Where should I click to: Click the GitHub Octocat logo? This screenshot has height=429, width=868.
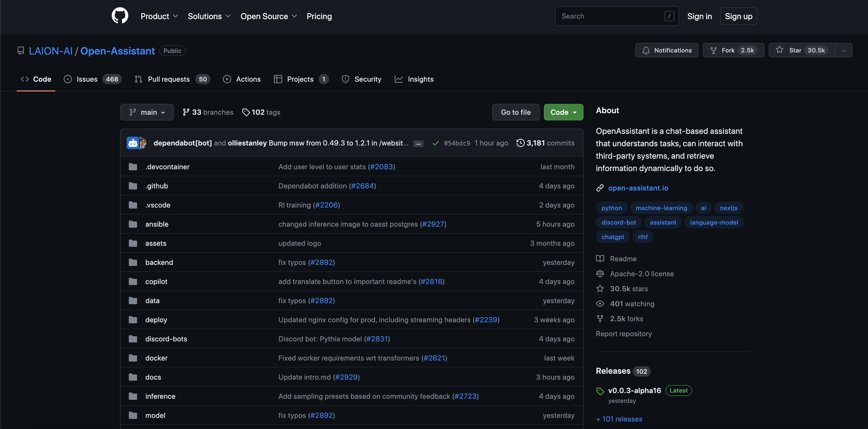tap(120, 16)
